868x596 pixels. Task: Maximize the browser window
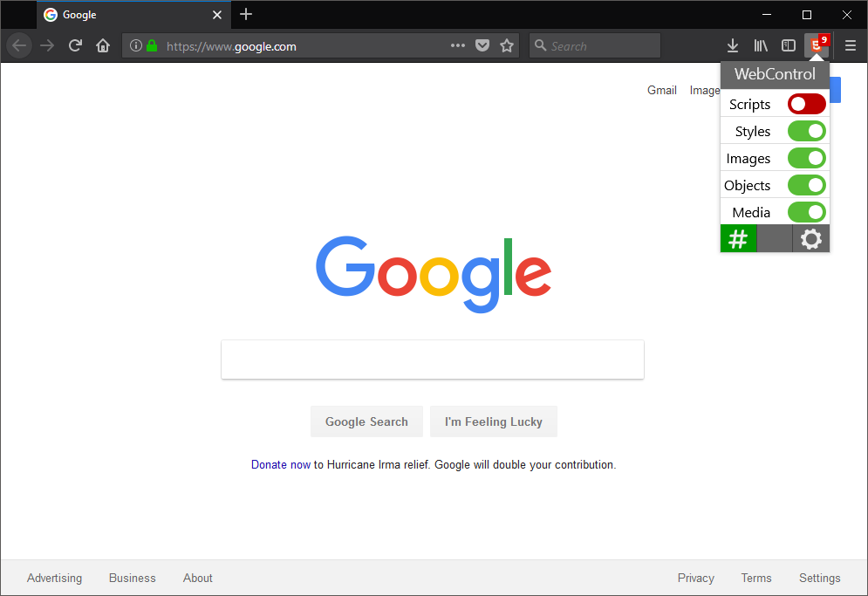click(x=807, y=15)
